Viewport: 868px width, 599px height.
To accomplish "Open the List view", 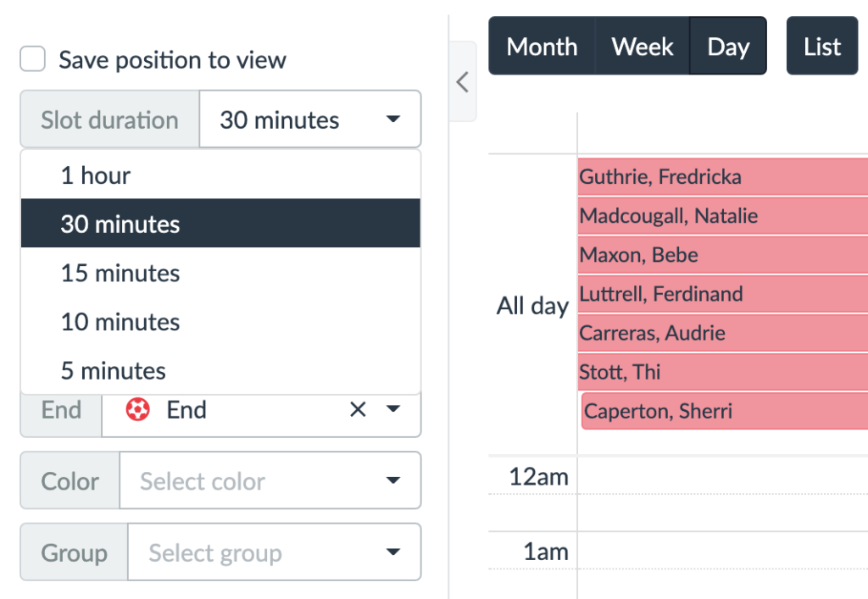I will click(821, 45).
